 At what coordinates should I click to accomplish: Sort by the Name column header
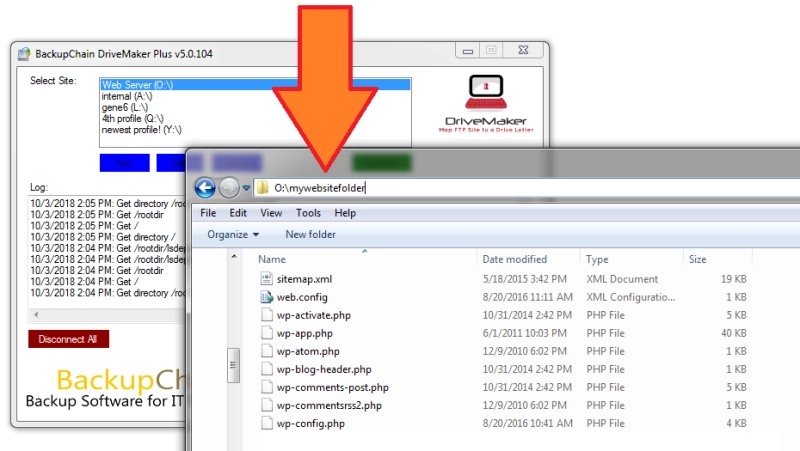click(272, 259)
